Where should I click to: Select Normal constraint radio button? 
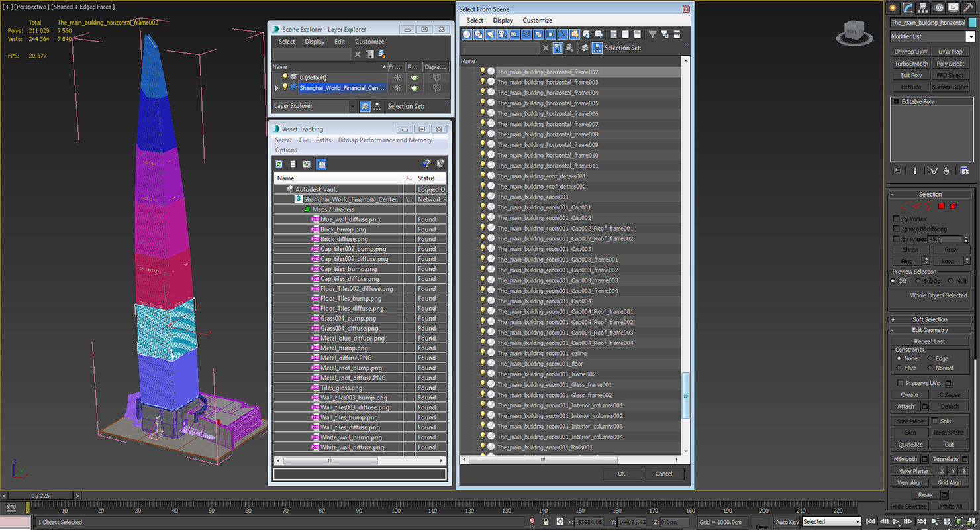coord(930,368)
